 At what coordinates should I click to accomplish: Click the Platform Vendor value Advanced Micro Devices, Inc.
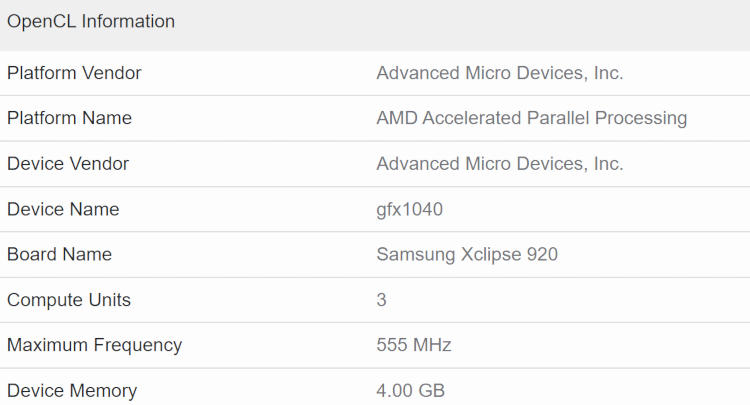coord(500,73)
